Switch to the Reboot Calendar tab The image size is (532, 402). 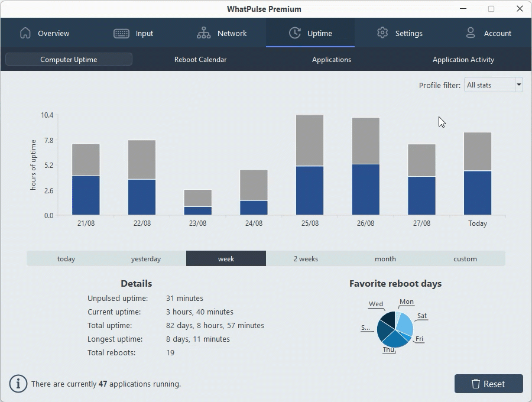pyautogui.click(x=200, y=60)
